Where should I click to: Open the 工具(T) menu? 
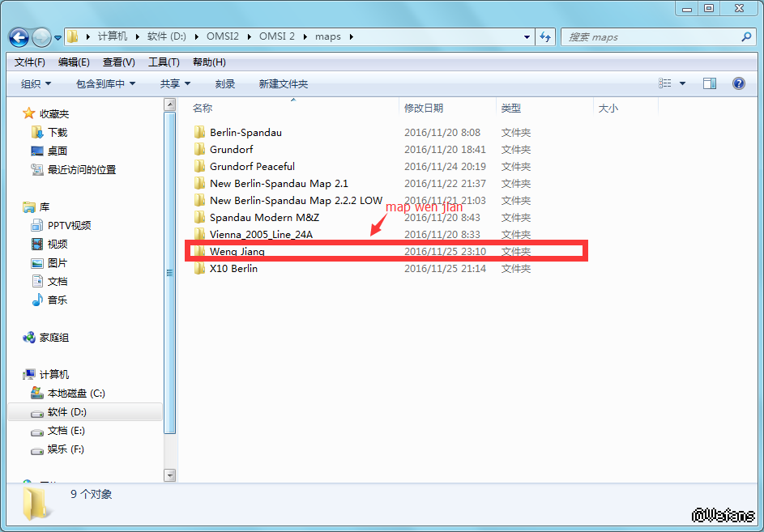(164, 62)
